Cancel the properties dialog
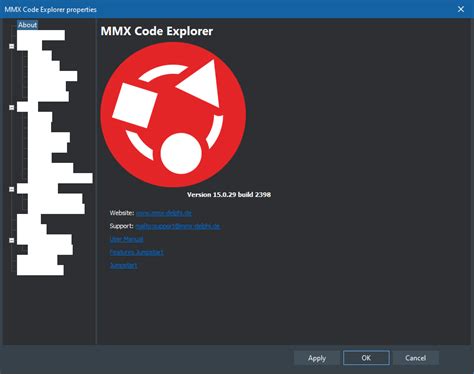Viewport: 474px width, 374px height. pyautogui.click(x=415, y=358)
